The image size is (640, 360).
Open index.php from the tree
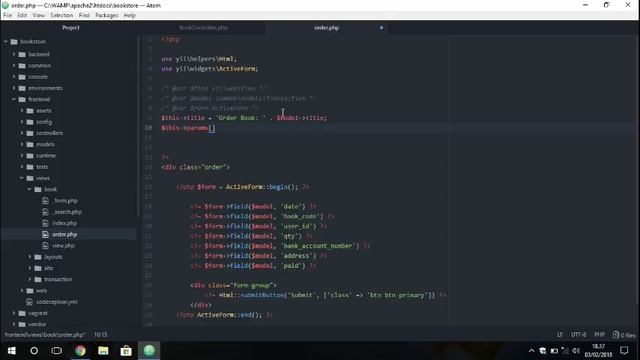tap(64, 223)
